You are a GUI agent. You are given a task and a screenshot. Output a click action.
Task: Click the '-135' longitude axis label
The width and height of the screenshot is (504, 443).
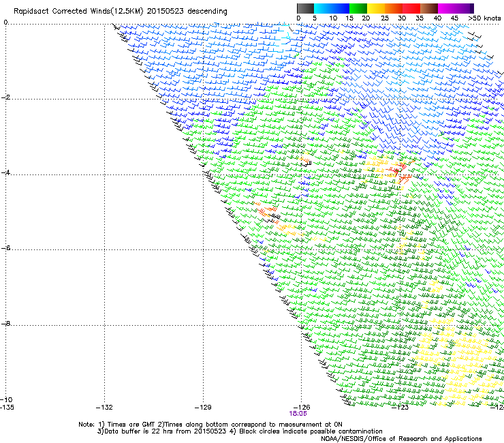(7, 408)
